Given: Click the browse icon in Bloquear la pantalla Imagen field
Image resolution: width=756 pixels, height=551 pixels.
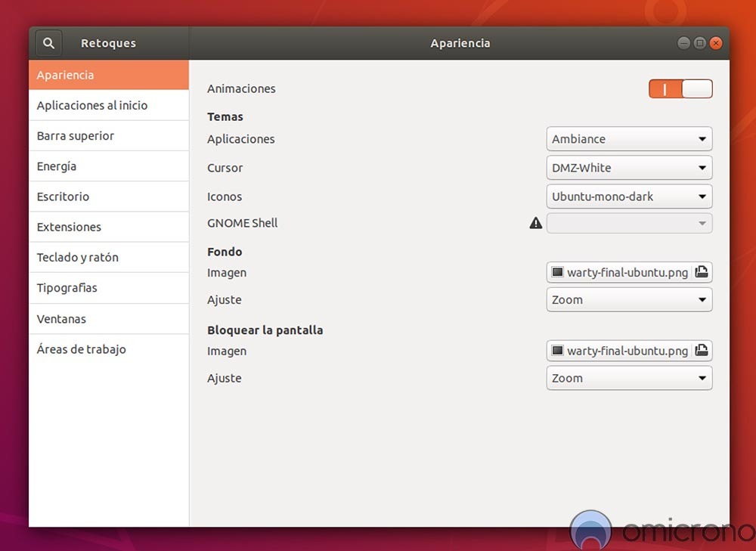Looking at the screenshot, I should pyautogui.click(x=702, y=351).
